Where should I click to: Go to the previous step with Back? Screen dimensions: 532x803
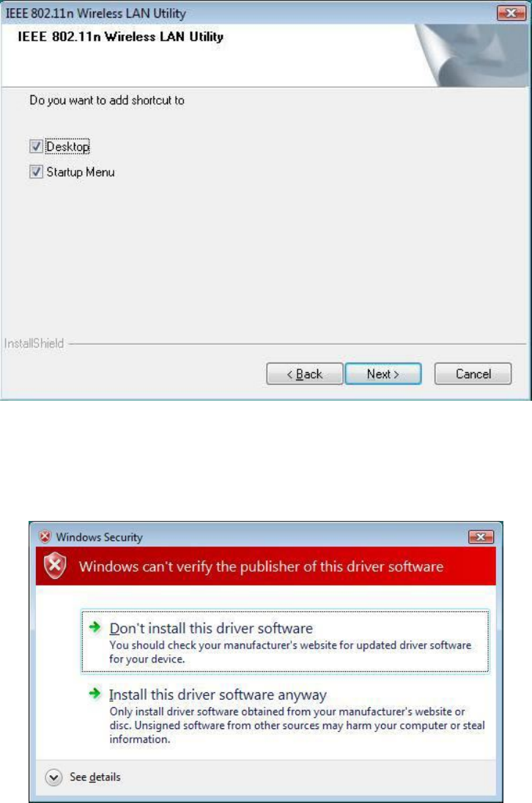tap(305, 374)
